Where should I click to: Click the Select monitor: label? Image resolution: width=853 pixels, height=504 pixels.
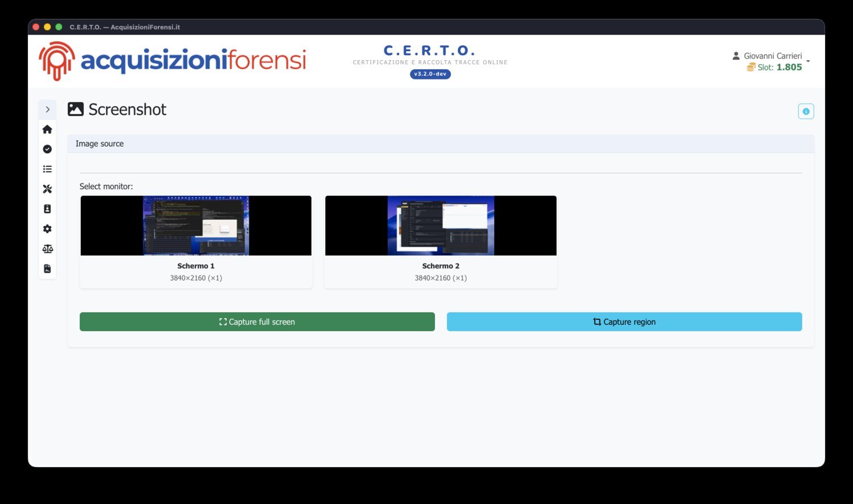coord(106,186)
